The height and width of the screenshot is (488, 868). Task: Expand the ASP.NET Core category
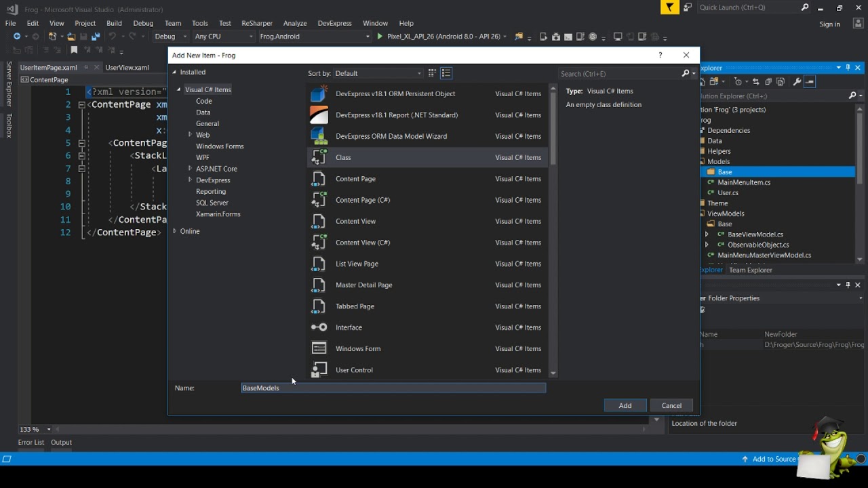(190, 169)
